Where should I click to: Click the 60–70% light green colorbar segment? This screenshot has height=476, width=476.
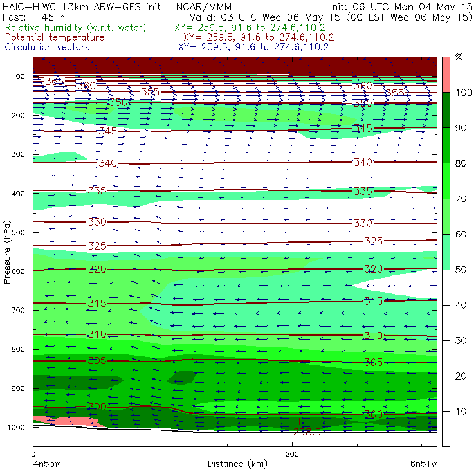click(x=446, y=216)
